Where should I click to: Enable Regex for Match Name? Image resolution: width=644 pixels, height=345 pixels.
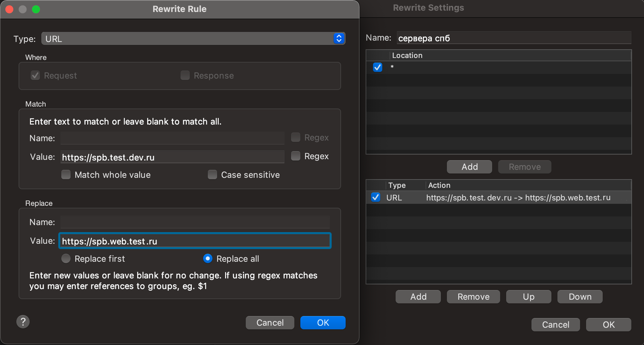click(x=296, y=137)
